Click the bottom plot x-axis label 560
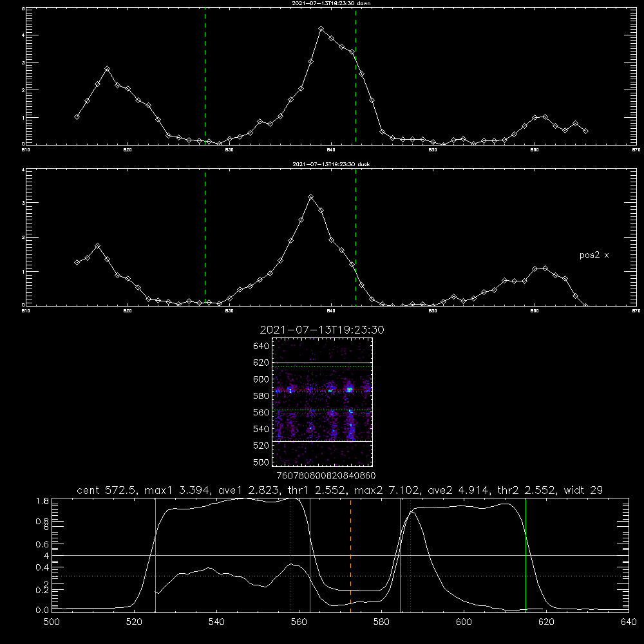This screenshot has width=644, height=644. point(299,622)
